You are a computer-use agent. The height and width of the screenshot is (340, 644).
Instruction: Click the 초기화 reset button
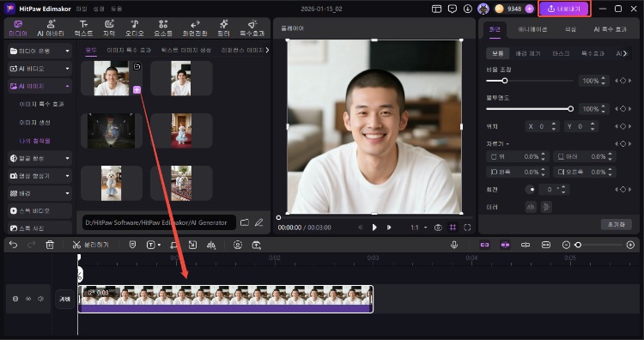pos(616,225)
